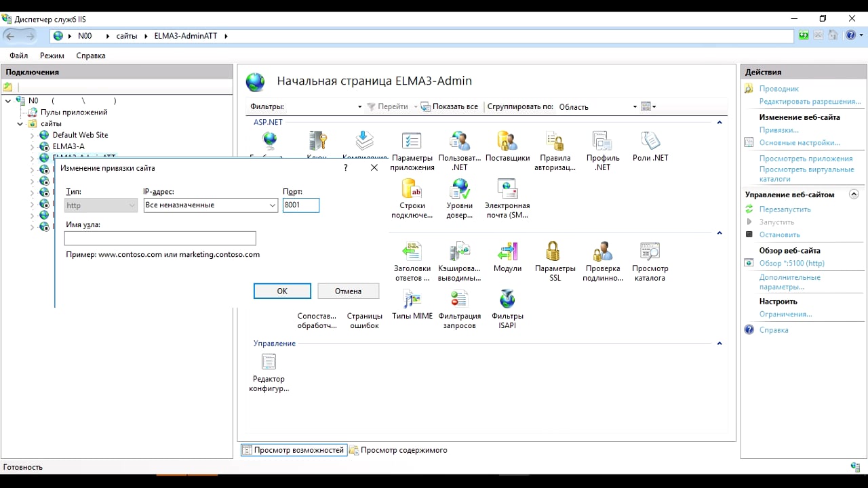The width and height of the screenshot is (868, 488).
Task: Open Кэширование выводимых данных icon
Action: [x=460, y=262]
